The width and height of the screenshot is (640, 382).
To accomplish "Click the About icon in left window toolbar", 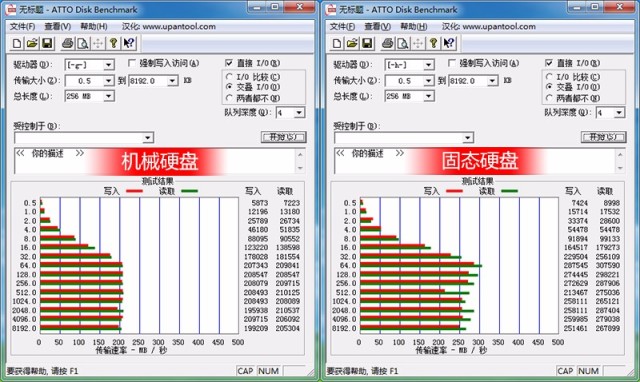I will [x=113, y=43].
